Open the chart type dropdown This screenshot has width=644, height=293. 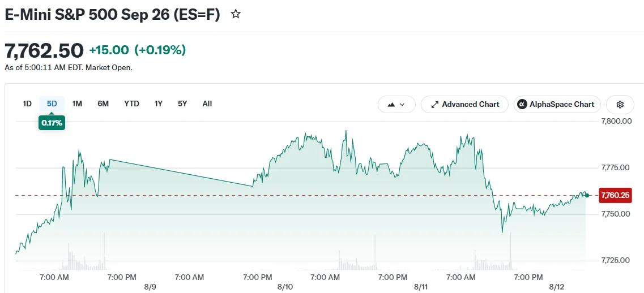point(396,105)
